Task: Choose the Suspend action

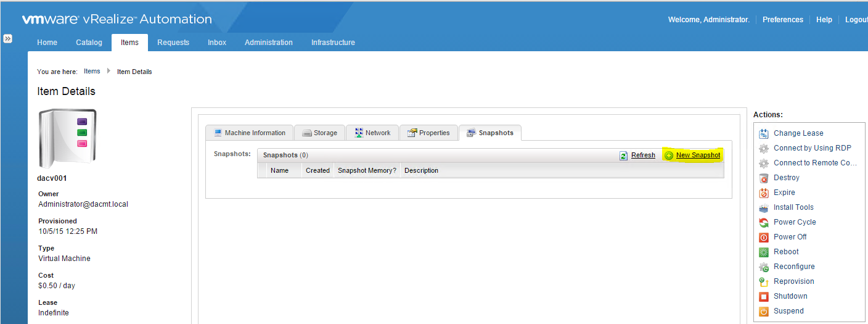Action: [x=788, y=311]
